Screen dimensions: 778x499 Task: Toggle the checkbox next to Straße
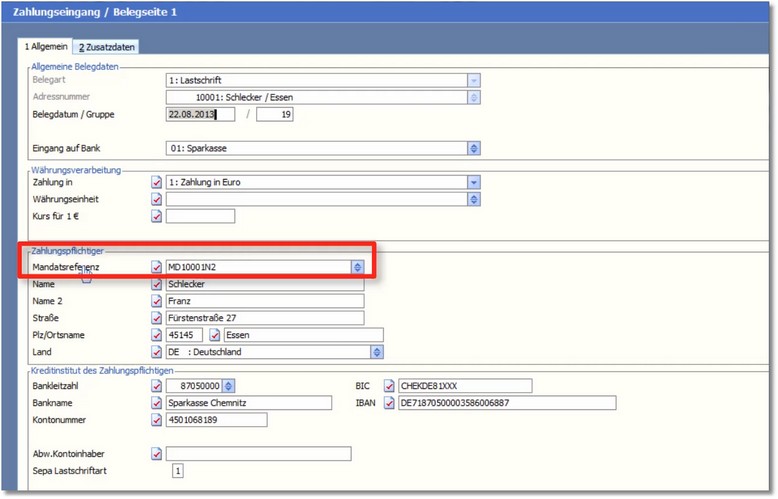(156, 318)
